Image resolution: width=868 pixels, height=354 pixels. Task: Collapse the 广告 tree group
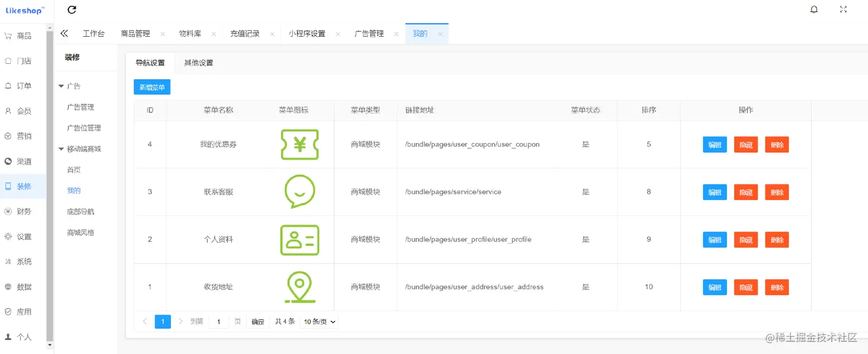[61, 86]
